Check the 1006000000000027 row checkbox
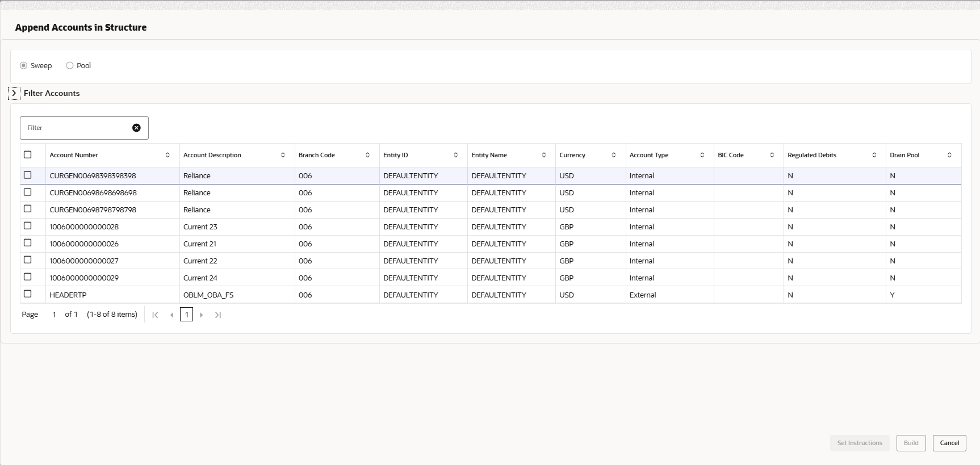This screenshot has height=465, width=980. pos(27,259)
